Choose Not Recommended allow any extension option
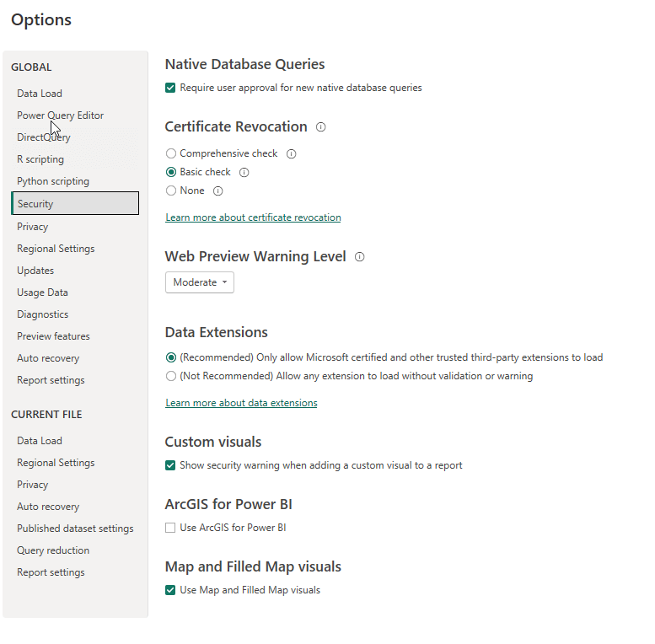The image size is (655, 644). click(x=171, y=376)
